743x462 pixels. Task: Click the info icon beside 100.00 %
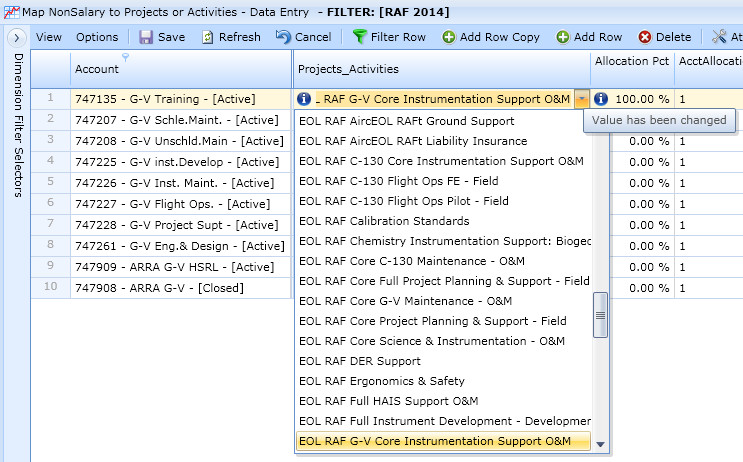[601, 99]
